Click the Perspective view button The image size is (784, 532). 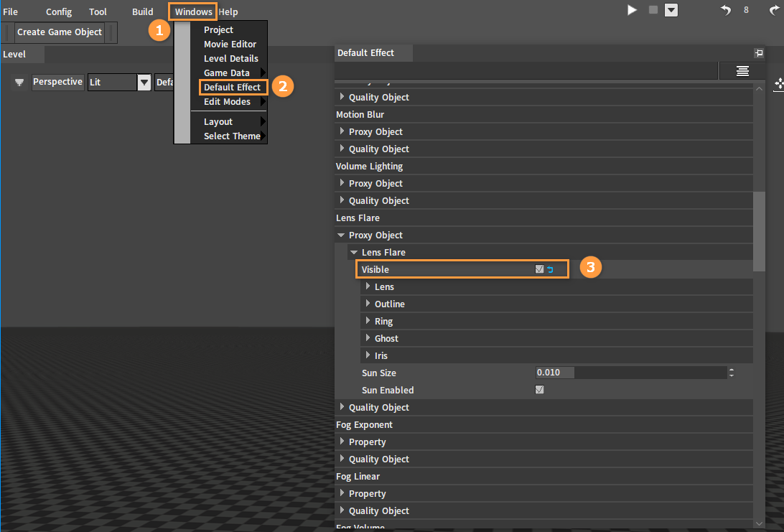pos(57,82)
